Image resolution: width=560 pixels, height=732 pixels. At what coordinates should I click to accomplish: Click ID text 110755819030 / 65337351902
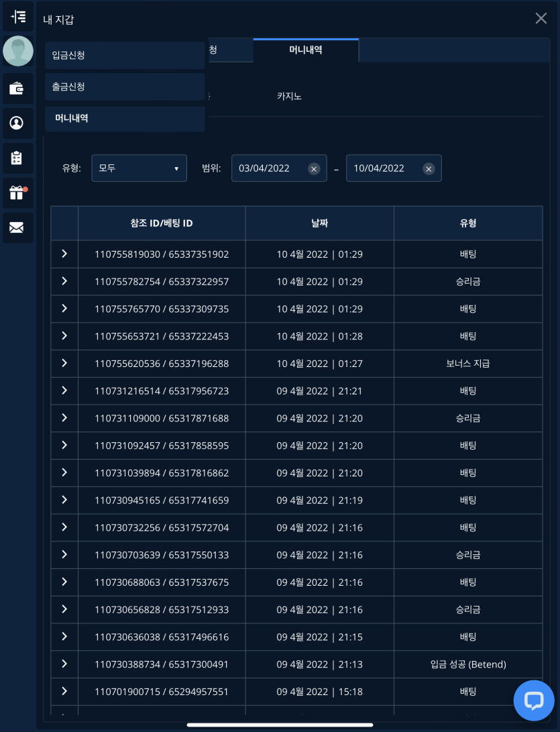(x=162, y=254)
